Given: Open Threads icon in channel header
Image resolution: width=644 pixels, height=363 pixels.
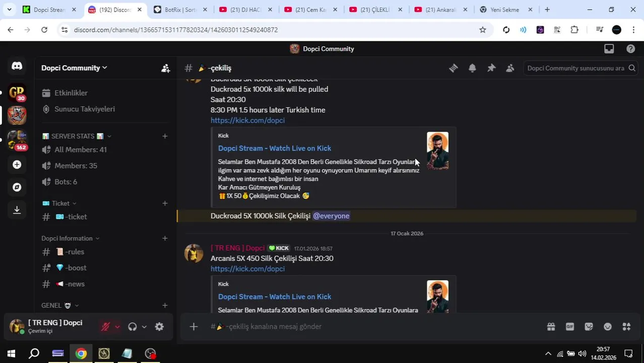Looking at the screenshot, I should 454,68.
